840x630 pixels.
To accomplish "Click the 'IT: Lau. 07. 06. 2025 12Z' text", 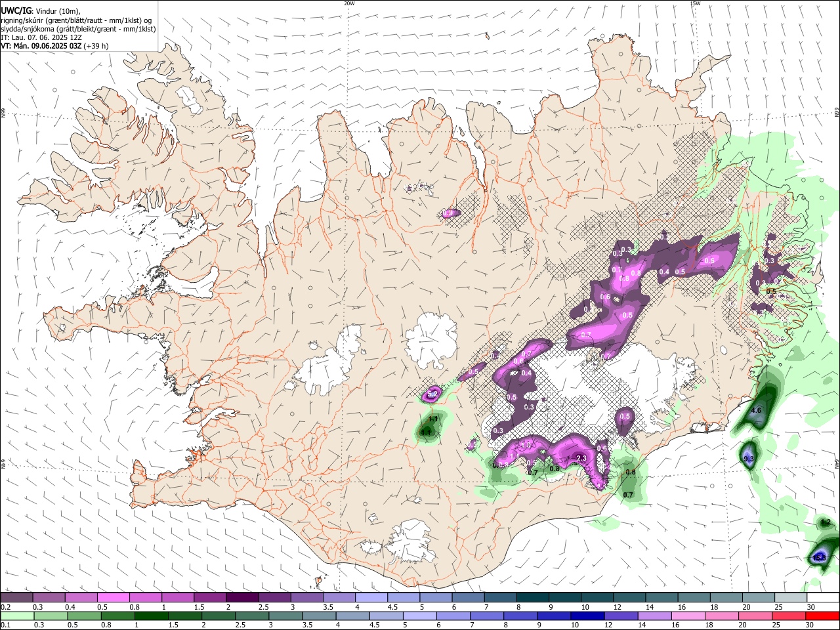I will tap(41, 37).
